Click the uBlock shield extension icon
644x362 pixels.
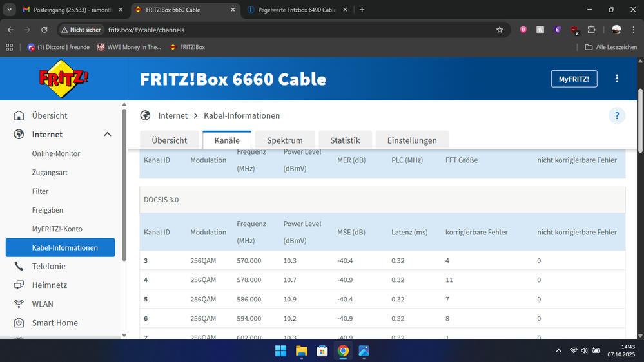tap(523, 30)
